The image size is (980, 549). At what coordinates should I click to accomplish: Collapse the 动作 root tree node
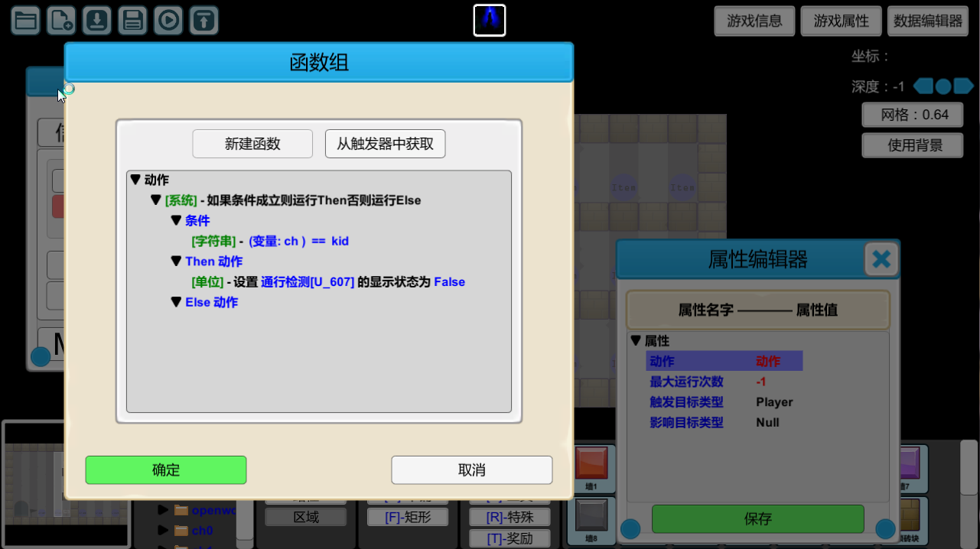(135, 180)
